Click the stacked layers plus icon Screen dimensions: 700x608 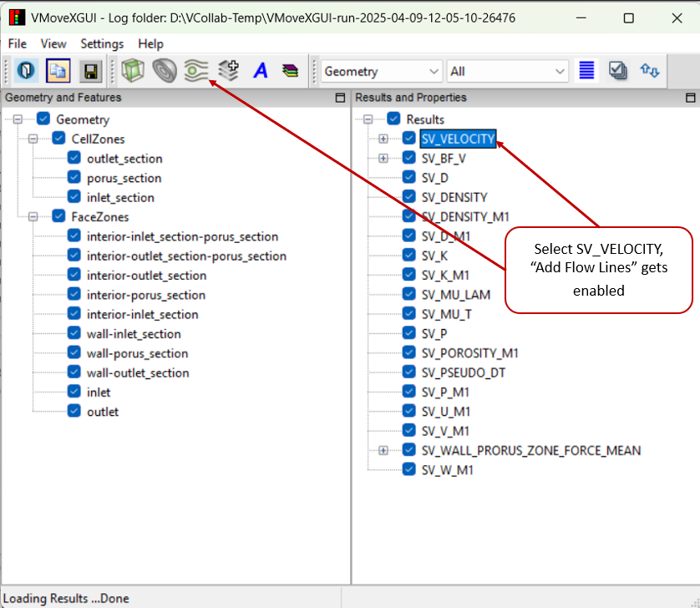tap(229, 71)
